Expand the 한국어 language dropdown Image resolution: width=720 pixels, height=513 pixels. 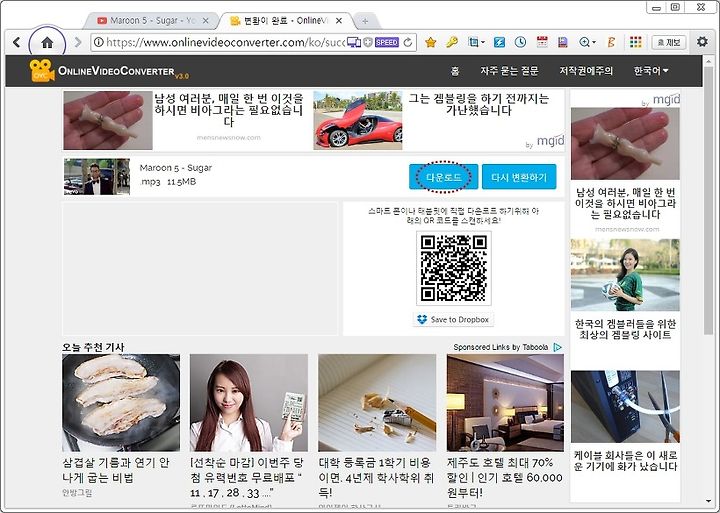coord(651,71)
